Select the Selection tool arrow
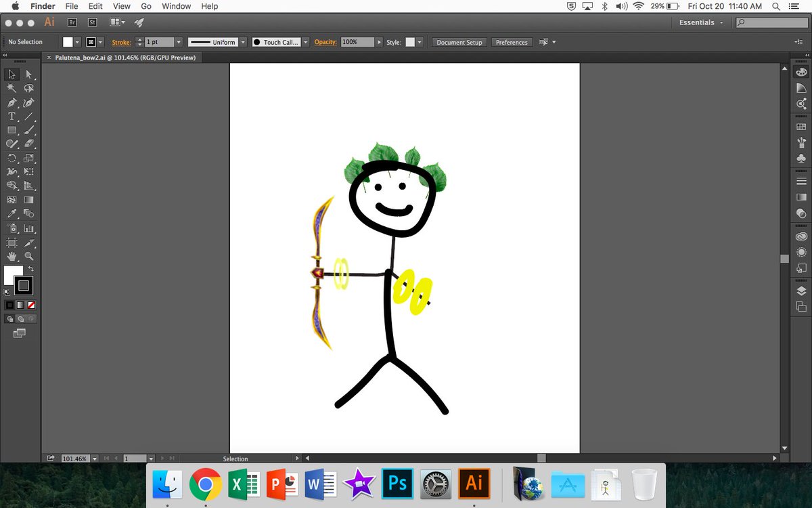Viewport: 812px width, 508px height. tap(12, 75)
